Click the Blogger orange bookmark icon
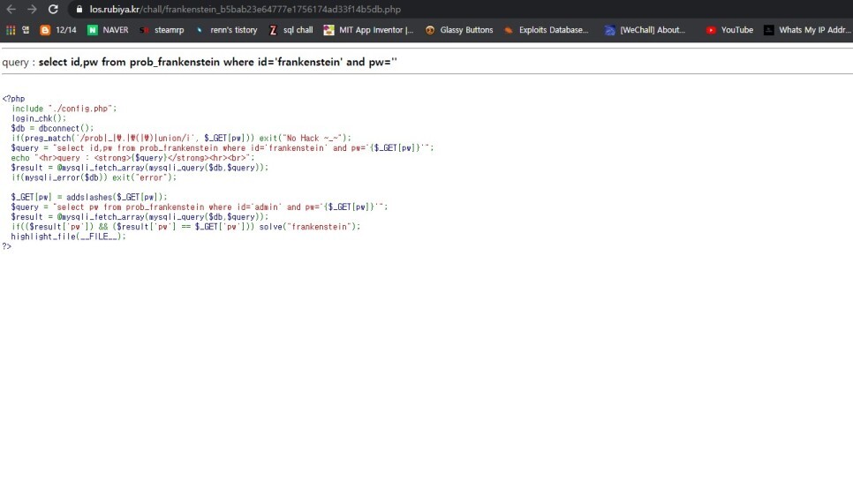853x504 pixels. click(45, 30)
